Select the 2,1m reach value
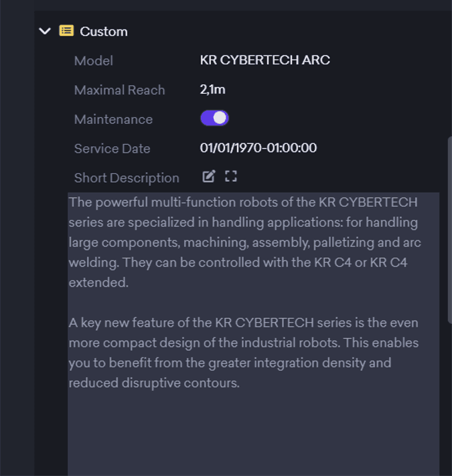The height and width of the screenshot is (476, 452). (x=212, y=90)
